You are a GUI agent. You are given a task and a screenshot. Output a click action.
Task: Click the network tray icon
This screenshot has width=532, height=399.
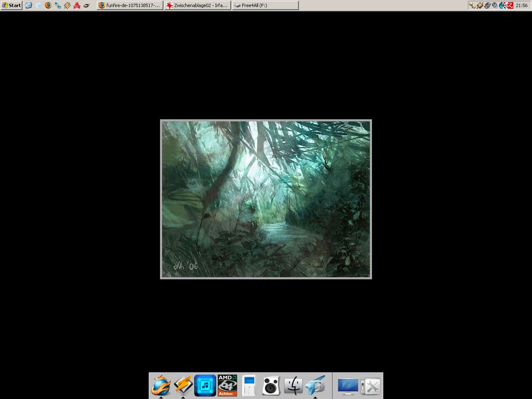coord(473,5)
